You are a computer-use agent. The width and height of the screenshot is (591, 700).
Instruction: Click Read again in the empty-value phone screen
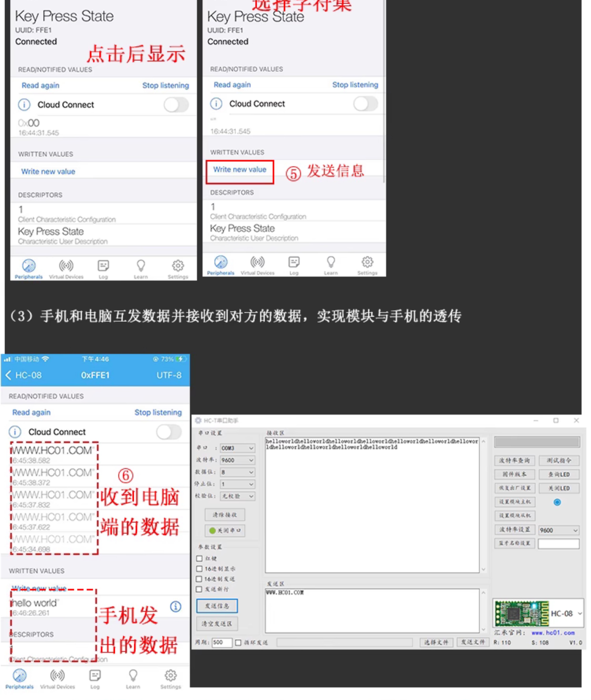tap(232, 85)
